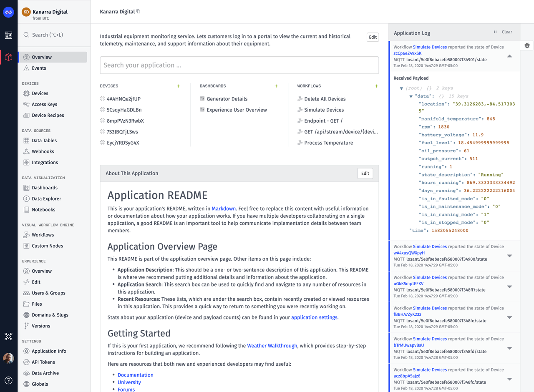Click the Losant logo at top left
Viewport: 534px width, 392px height.
point(8,12)
